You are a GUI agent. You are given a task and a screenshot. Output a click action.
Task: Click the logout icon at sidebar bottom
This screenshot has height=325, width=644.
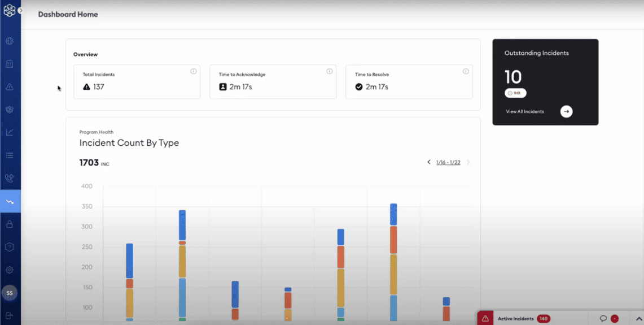point(10,315)
